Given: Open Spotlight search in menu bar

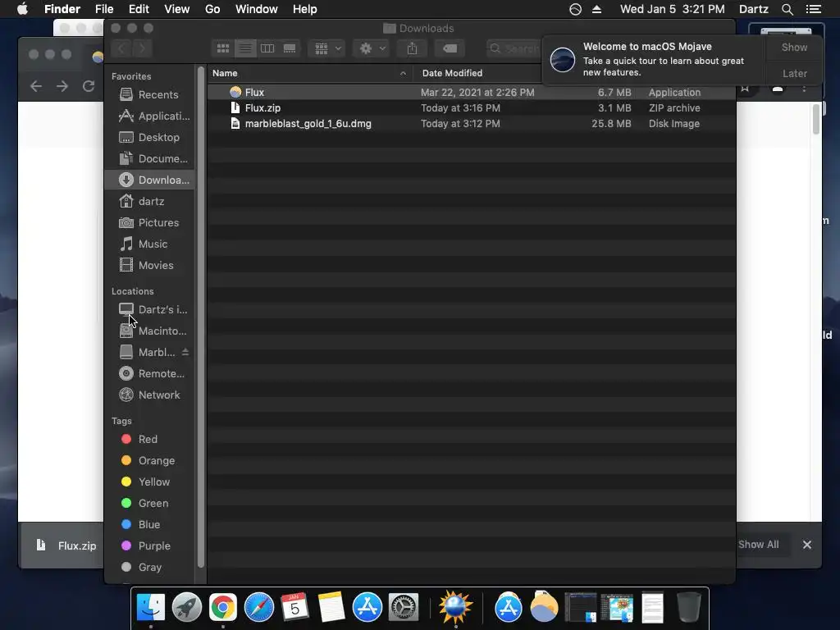Looking at the screenshot, I should point(787,9).
